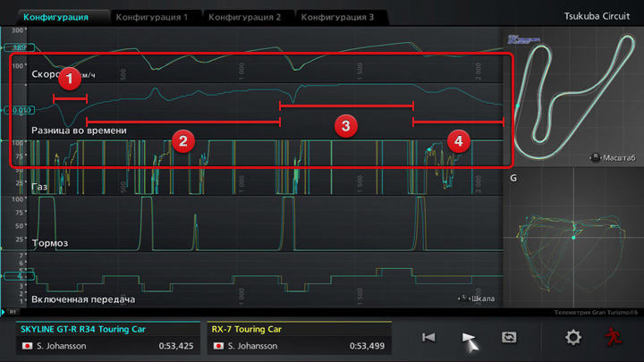The width and height of the screenshot is (644, 362).
Task: Rewind telemetry to the start
Action: pos(428,337)
